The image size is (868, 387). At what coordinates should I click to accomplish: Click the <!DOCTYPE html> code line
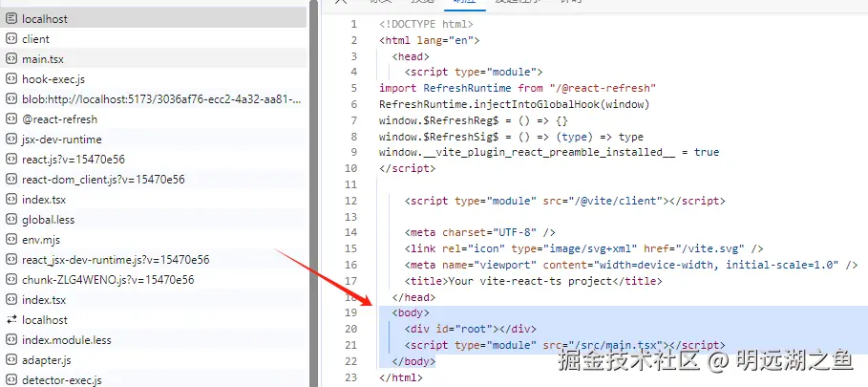point(426,24)
